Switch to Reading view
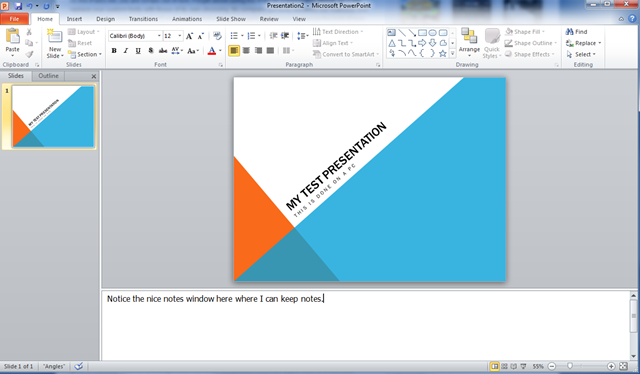Viewport: 640px width, 374px height. pyautogui.click(x=514, y=366)
